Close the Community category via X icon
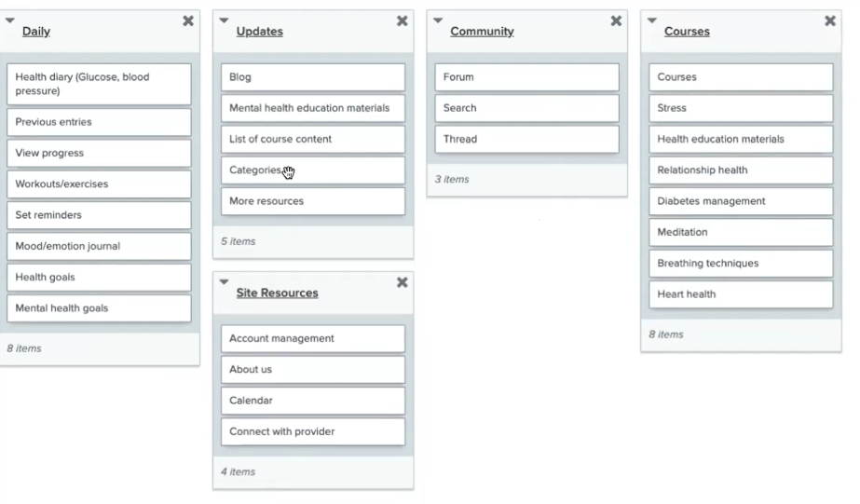The image size is (860, 504). [616, 20]
